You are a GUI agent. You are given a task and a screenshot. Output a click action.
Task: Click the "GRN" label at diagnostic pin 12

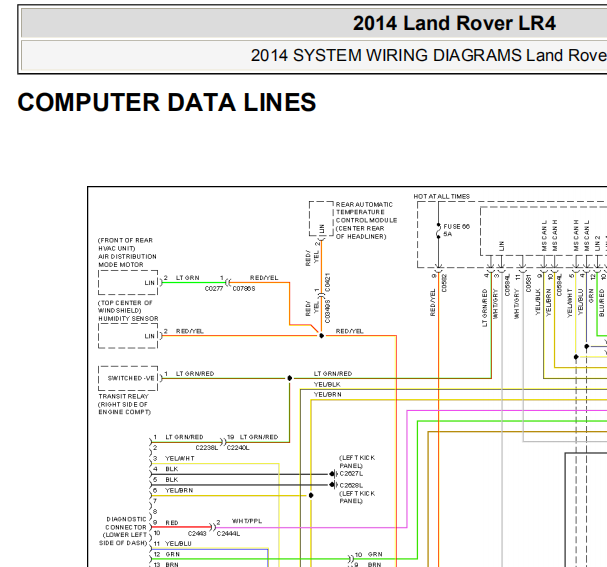[x=173, y=554]
